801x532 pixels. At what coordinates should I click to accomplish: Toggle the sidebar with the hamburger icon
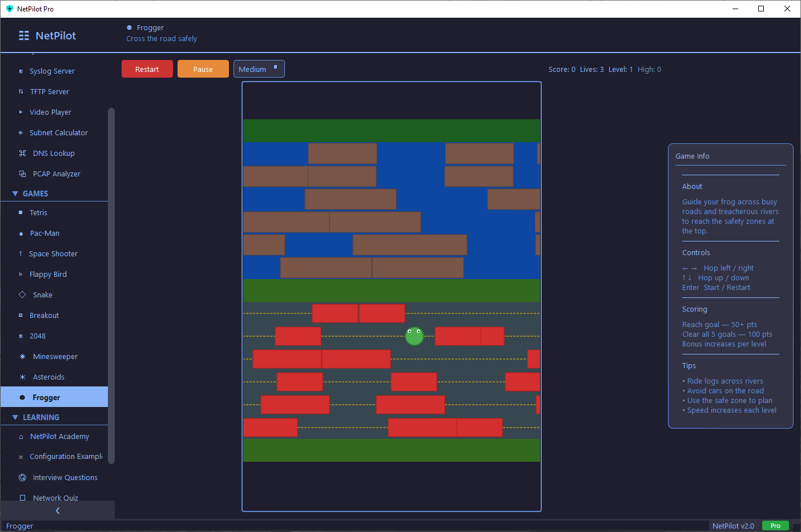[23, 35]
